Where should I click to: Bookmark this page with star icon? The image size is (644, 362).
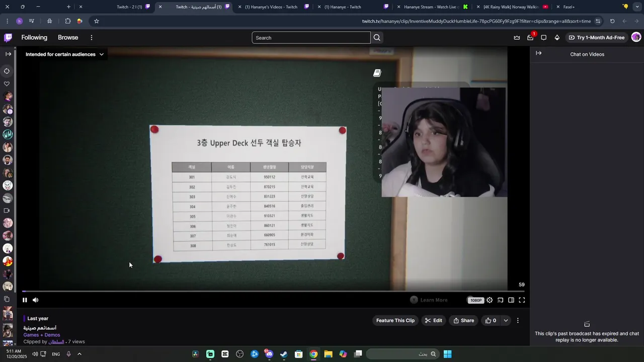tap(97, 21)
